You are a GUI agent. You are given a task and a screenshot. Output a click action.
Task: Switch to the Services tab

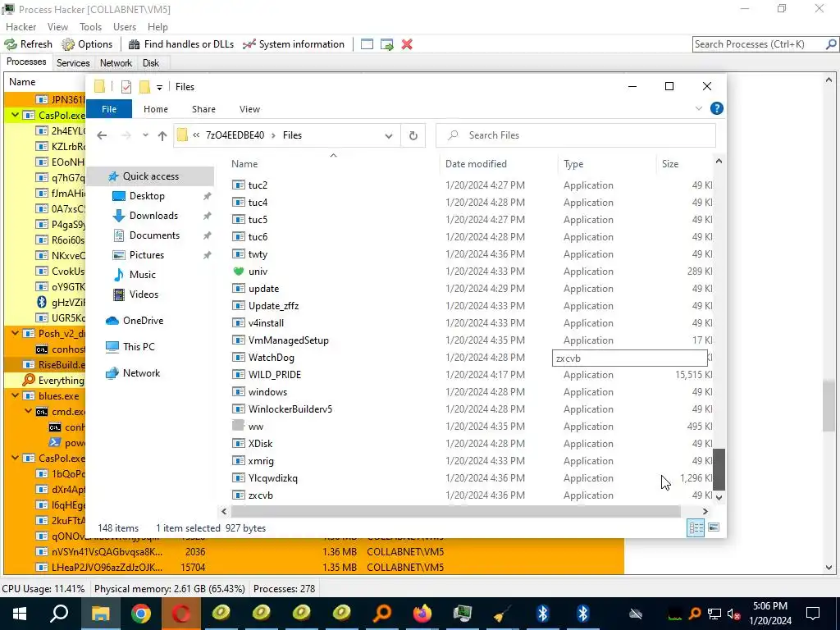pos(73,62)
